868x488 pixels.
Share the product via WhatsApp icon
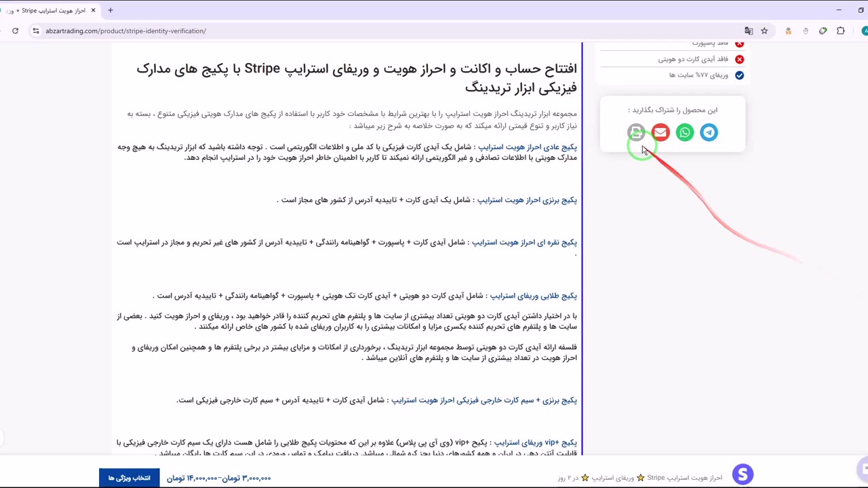(685, 132)
